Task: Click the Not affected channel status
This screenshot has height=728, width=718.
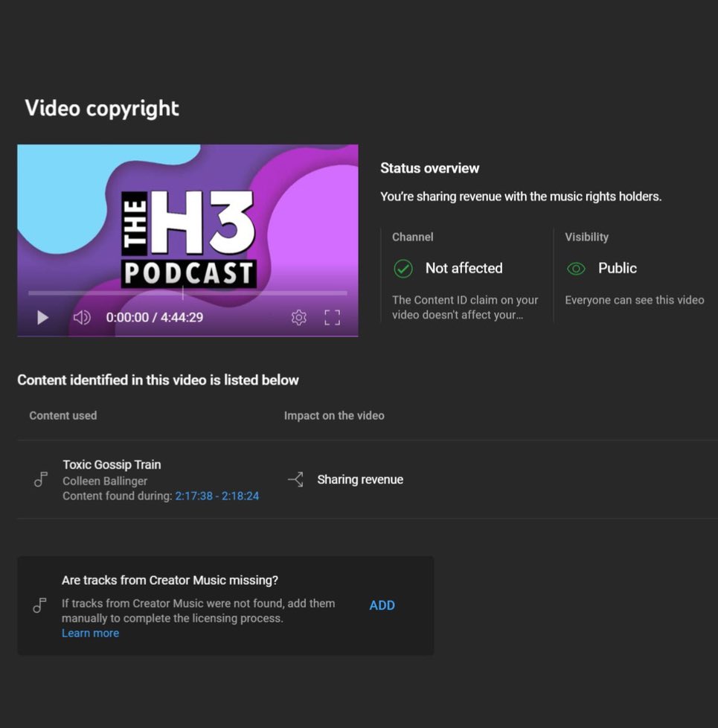Action: [464, 269]
